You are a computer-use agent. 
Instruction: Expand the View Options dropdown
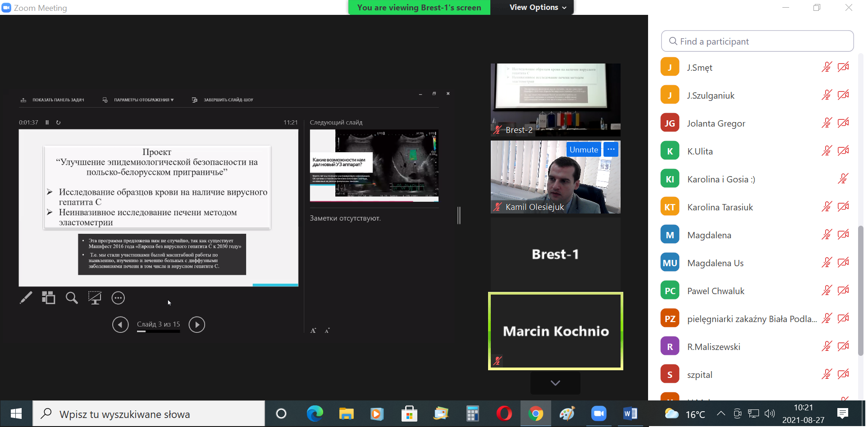(537, 8)
